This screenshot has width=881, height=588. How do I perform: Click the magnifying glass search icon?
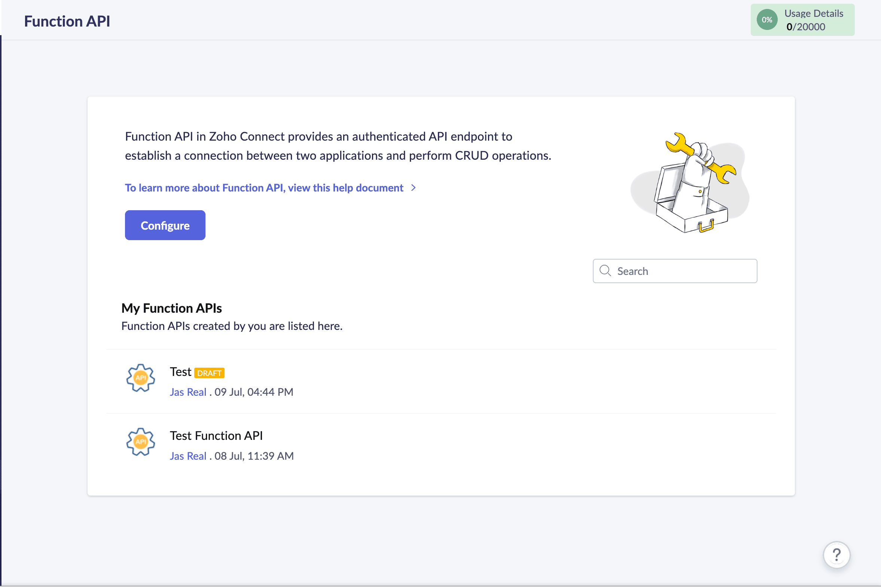pos(605,271)
